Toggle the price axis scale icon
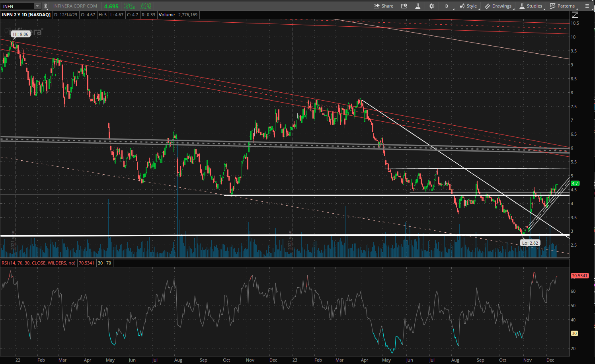 coord(575,15)
